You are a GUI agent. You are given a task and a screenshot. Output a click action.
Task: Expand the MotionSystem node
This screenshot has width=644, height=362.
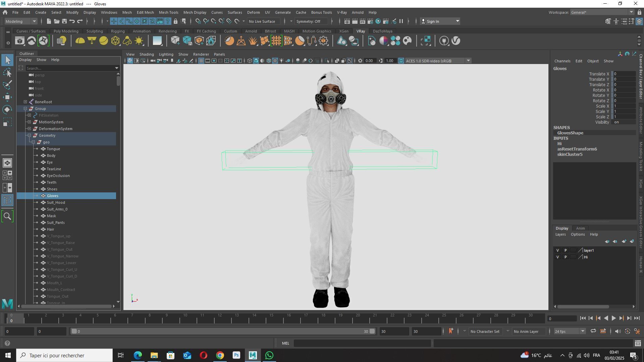point(30,122)
